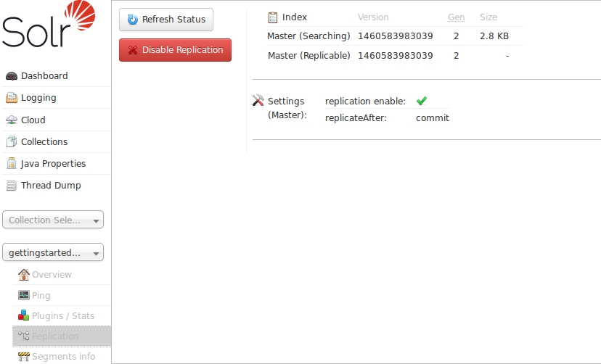Click the Plugins / Stats blocks icon
This screenshot has width=601, height=364.
tap(24, 316)
